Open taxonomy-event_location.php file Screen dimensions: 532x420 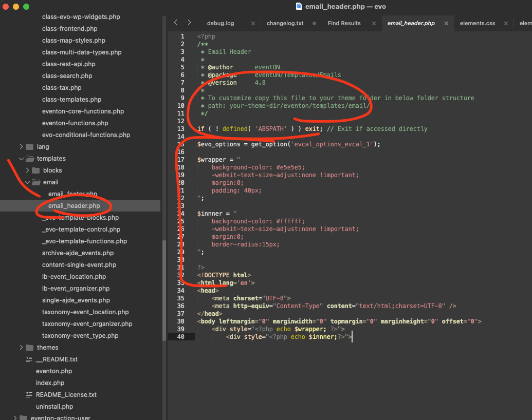pyautogui.click(x=85, y=312)
